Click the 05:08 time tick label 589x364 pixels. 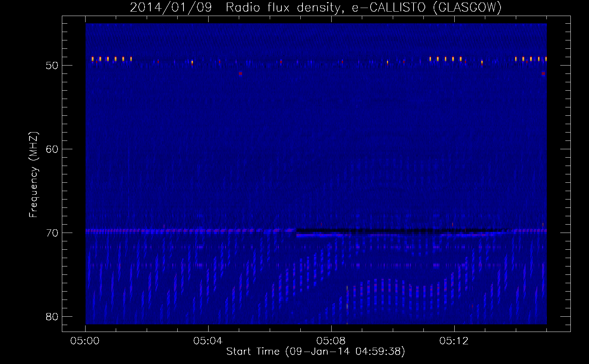(x=331, y=341)
